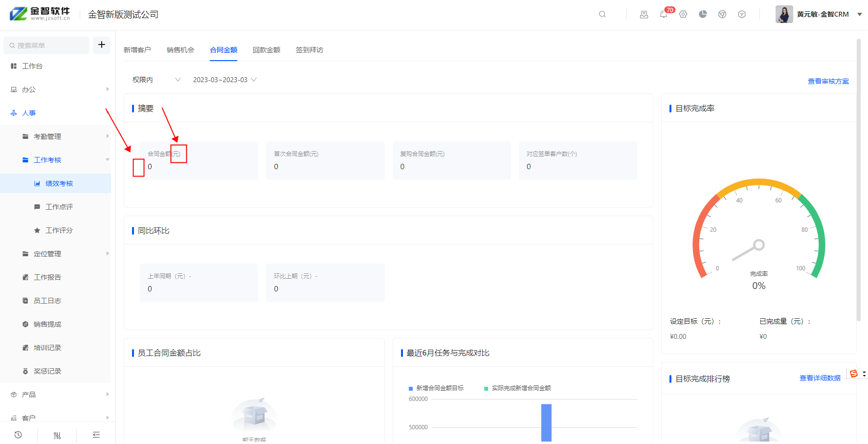The height and width of the screenshot is (444, 868).
Task: Click the 上年同期（元） comparison card
Action: click(199, 283)
